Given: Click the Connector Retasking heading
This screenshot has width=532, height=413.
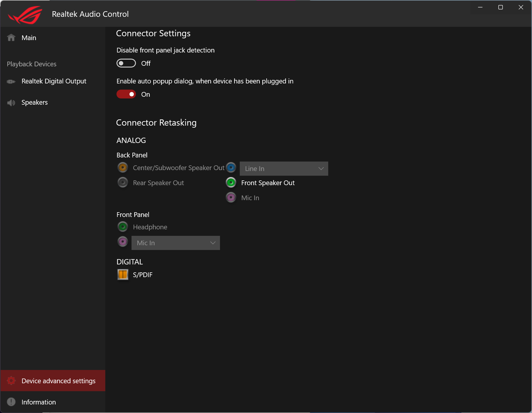Looking at the screenshot, I should click(x=156, y=122).
